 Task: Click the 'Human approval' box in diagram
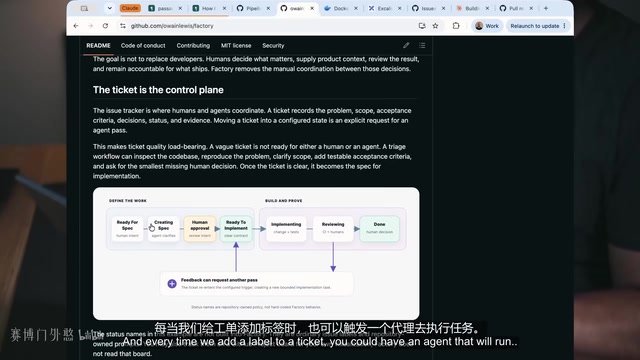tap(200, 229)
